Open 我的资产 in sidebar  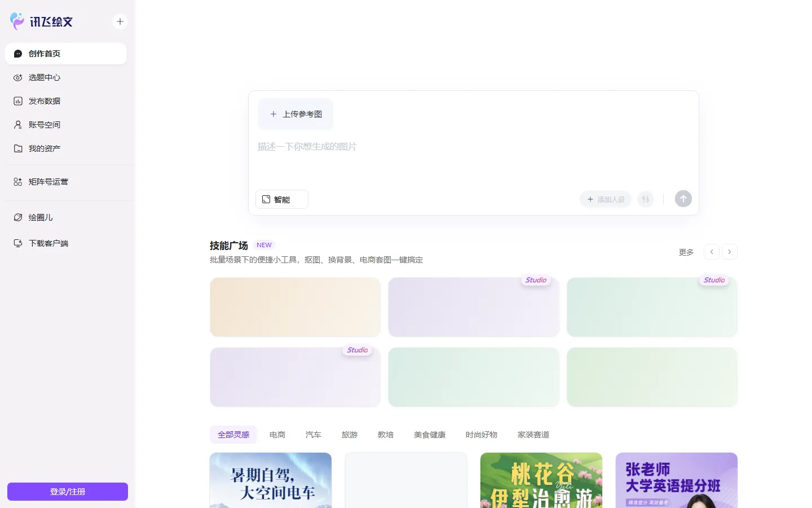[x=66, y=148]
